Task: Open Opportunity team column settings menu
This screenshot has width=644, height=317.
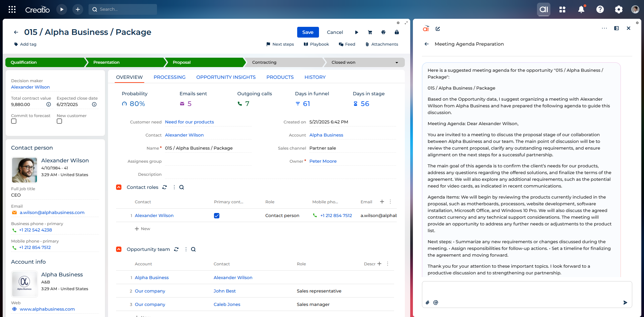Action: pyautogui.click(x=387, y=264)
